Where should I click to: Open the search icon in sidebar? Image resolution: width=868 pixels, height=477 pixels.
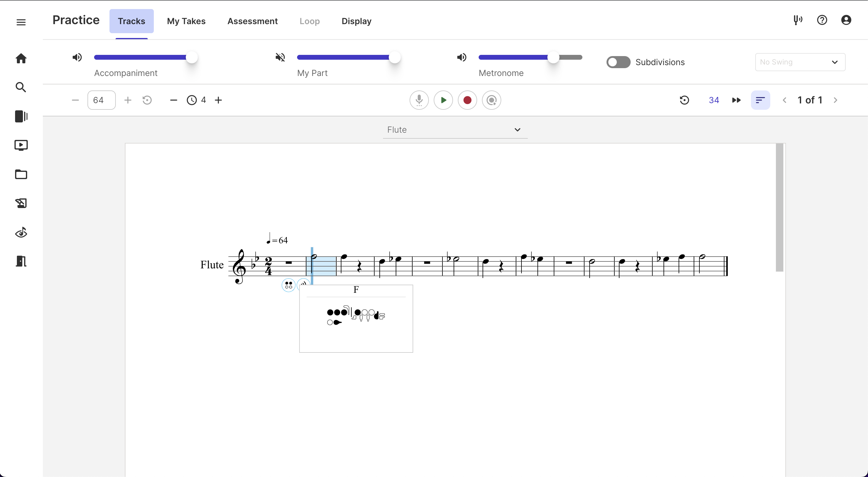point(21,87)
